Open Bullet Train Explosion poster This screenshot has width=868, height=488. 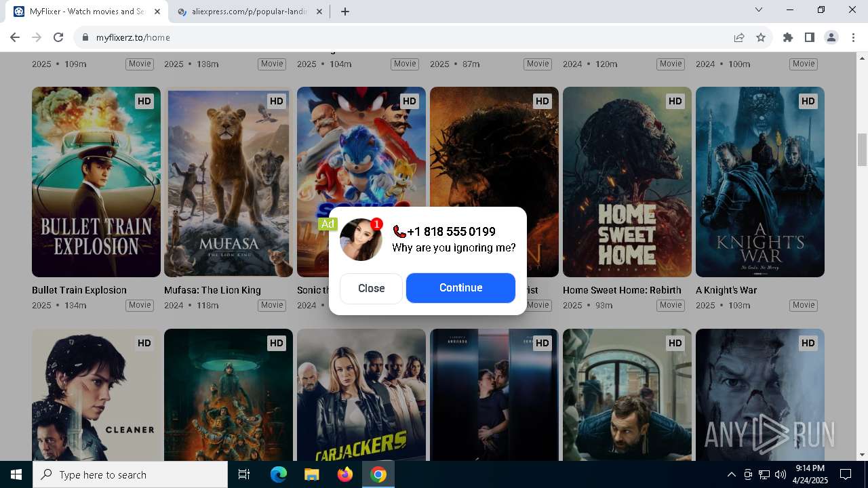(96, 182)
